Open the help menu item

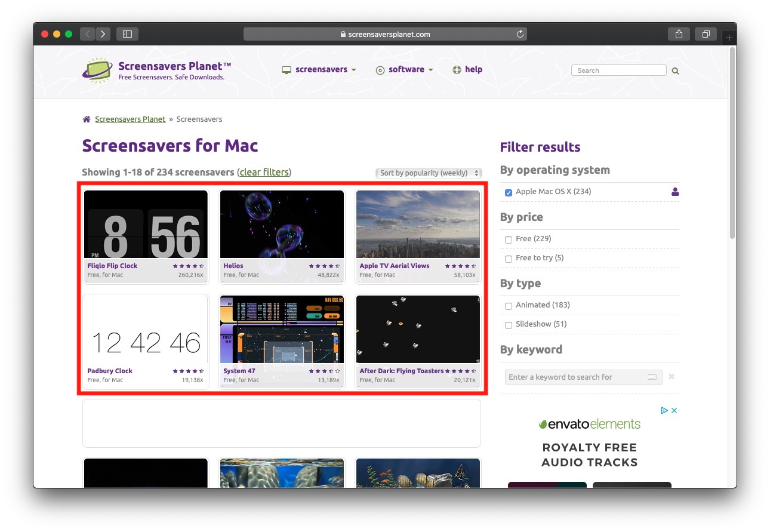coord(467,70)
